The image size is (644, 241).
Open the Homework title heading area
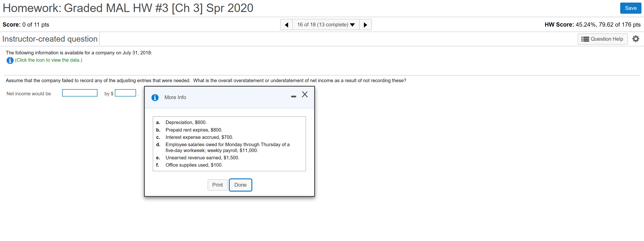(128, 8)
